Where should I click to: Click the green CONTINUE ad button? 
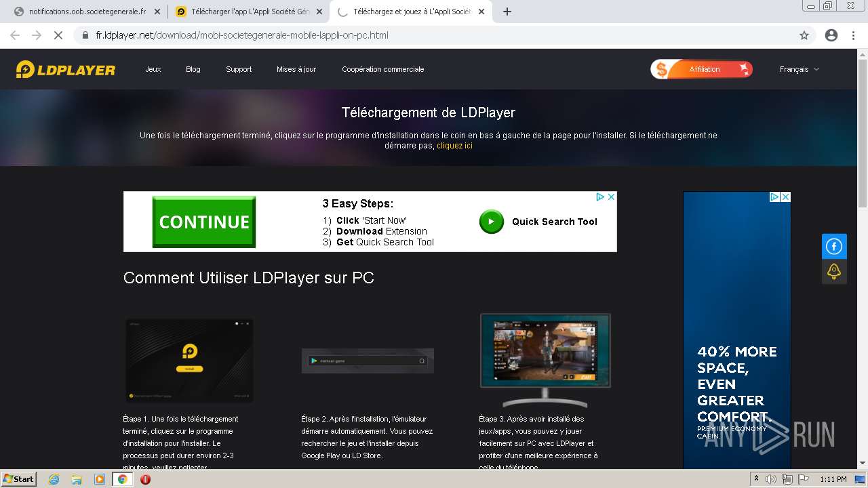[204, 222]
